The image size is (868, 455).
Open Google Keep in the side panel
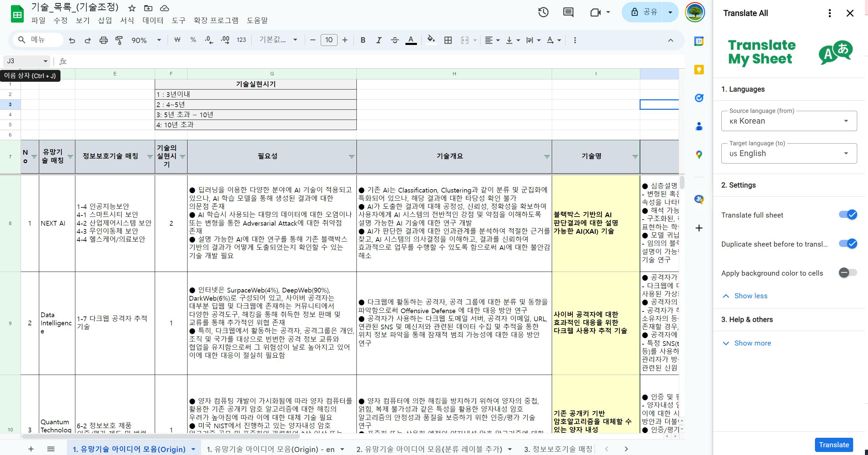pyautogui.click(x=699, y=70)
